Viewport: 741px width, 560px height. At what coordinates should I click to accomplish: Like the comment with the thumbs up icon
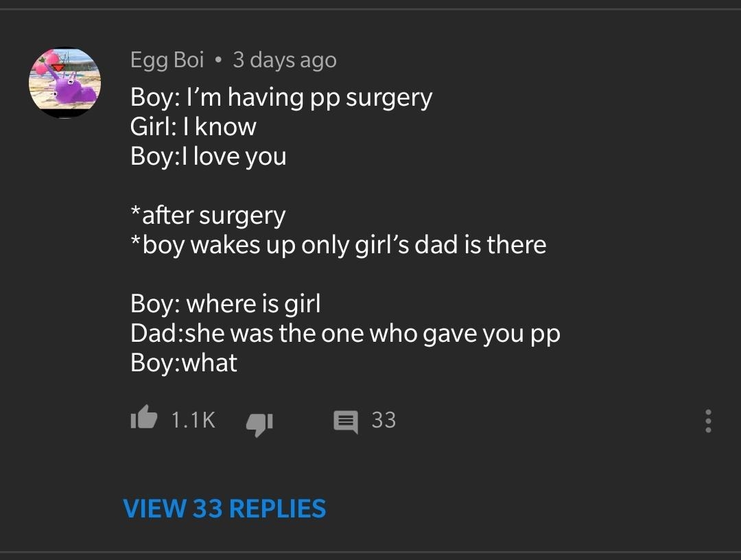143,421
